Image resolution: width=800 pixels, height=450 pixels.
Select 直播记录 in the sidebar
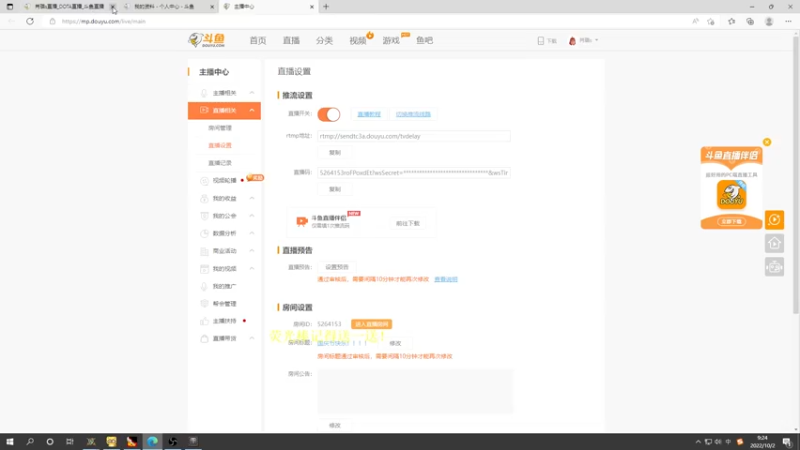pos(220,163)
